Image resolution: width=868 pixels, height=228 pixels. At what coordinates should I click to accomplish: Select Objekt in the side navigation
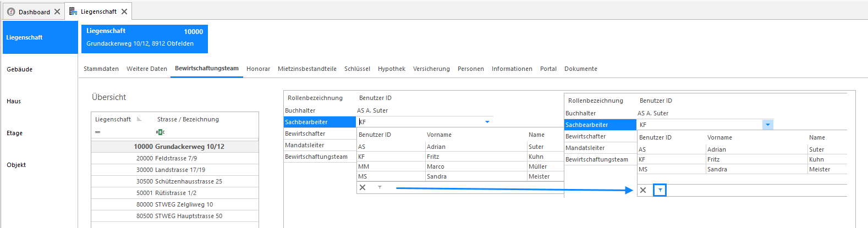pyautogui.click(x=40, y=165)
